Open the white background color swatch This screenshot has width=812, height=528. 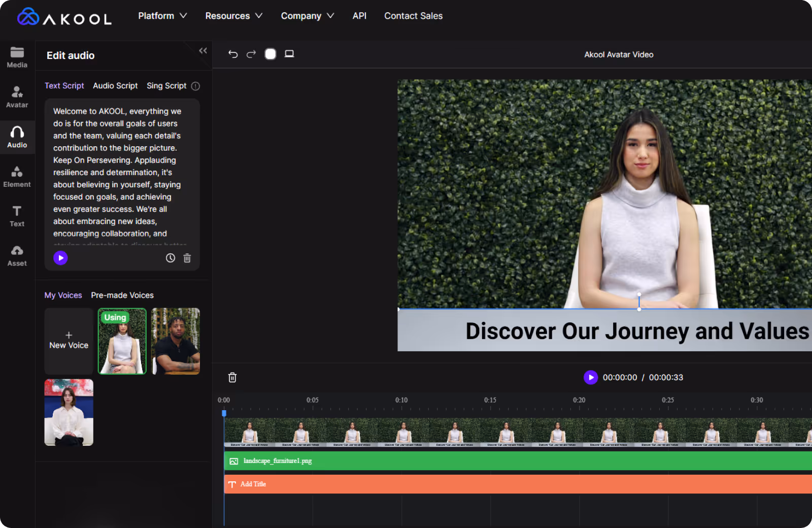(x=270, y=54)
